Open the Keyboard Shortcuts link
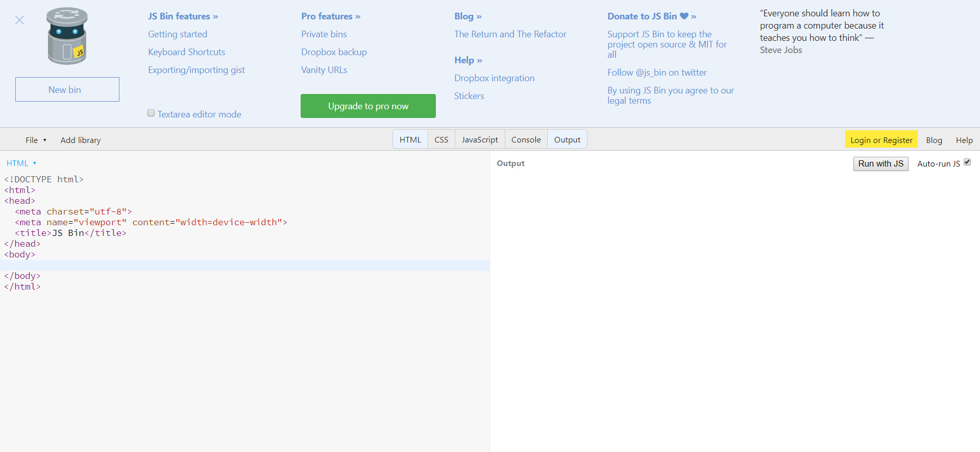The height and width of the screenshot is (452, 980). click(x=186, y=52)
